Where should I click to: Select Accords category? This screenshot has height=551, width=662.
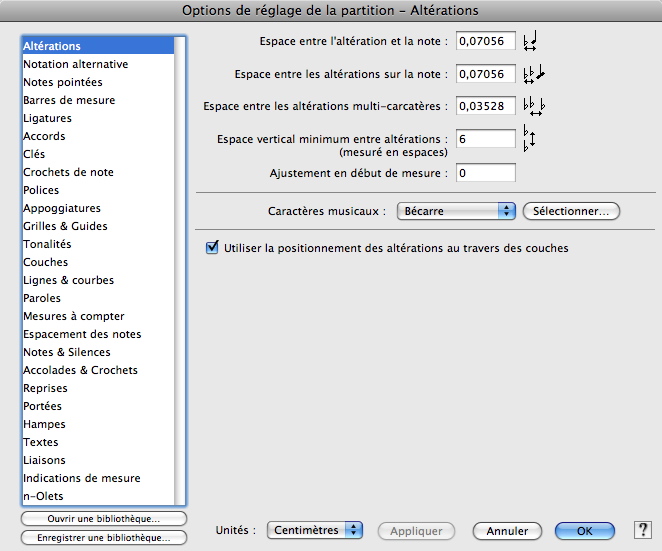(x=98, y=136)
